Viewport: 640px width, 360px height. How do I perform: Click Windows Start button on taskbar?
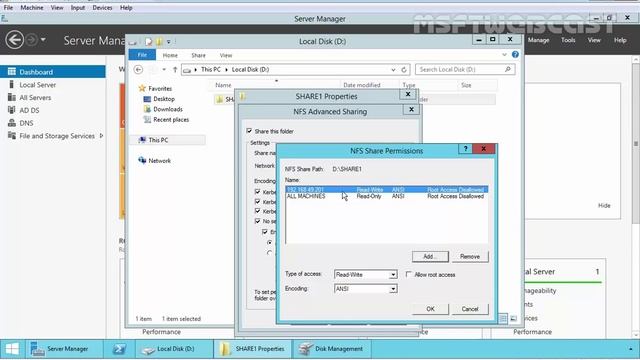coord(12,349)
